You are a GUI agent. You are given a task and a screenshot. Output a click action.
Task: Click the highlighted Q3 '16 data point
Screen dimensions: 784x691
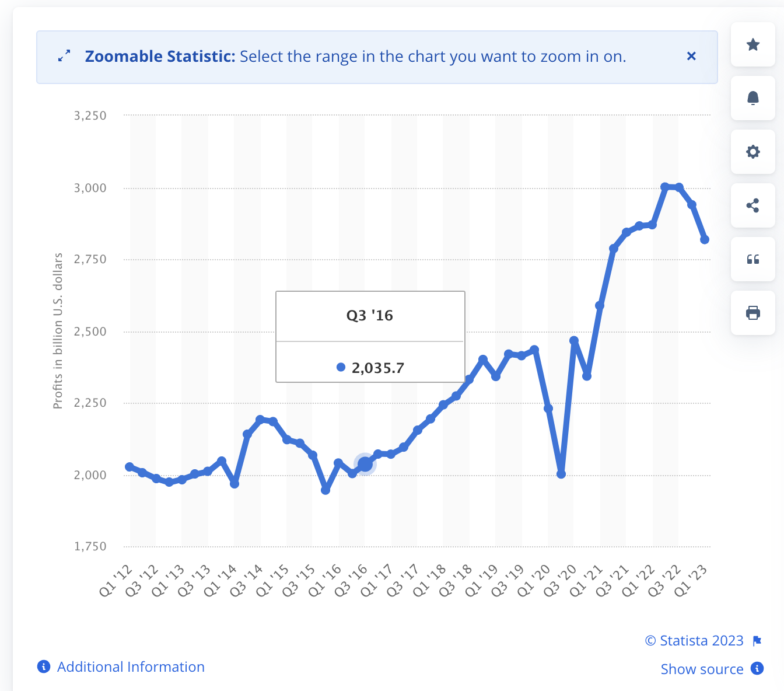365,464
